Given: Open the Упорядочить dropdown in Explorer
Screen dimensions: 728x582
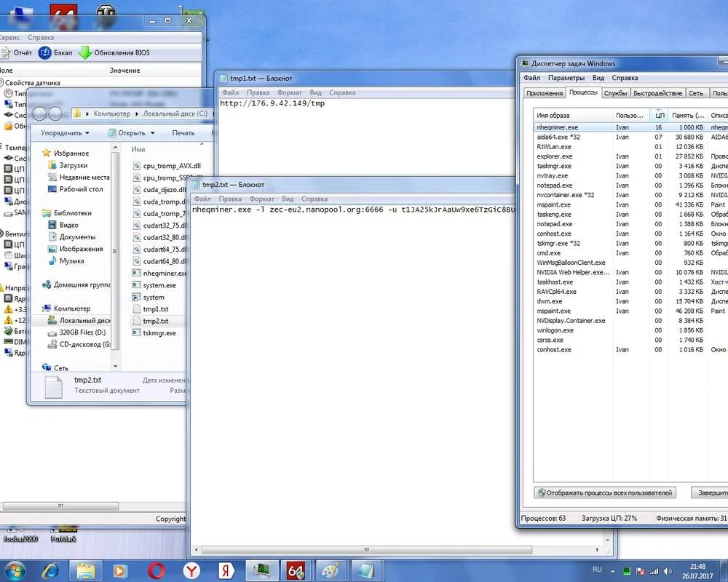Looking at the screenshot, I should [65, 133].
